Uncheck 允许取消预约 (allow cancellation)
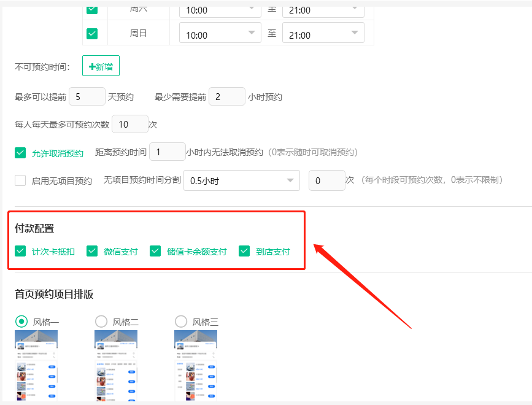This screenshot has width=532, height=405. click(20, 152)
